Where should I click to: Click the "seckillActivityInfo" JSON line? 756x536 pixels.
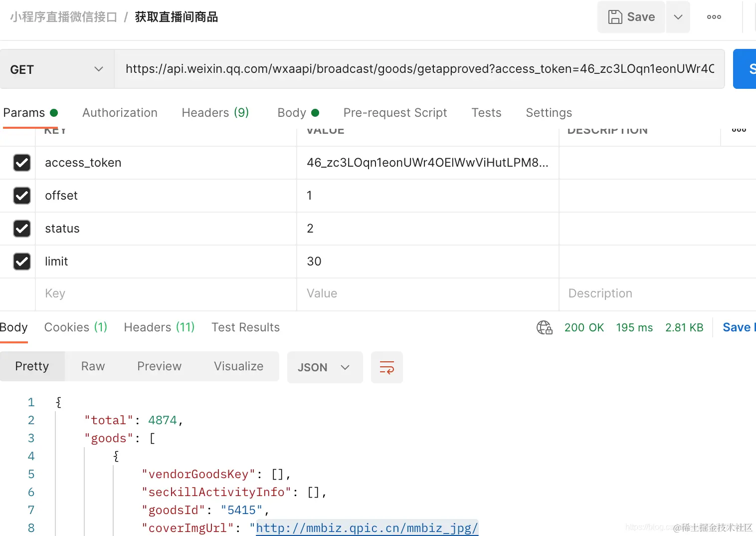click(234, 492)
